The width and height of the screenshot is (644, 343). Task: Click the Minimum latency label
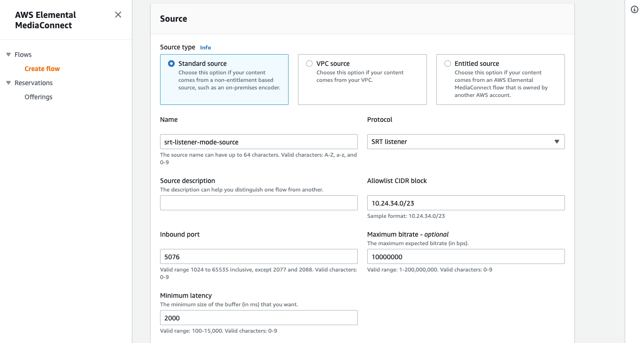[x=186, y=295]
